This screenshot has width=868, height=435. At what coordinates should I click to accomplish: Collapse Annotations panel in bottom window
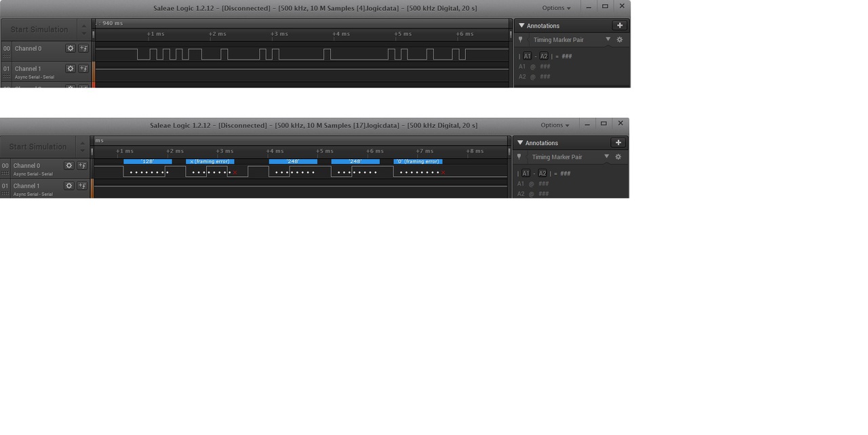tap(520, 143)
